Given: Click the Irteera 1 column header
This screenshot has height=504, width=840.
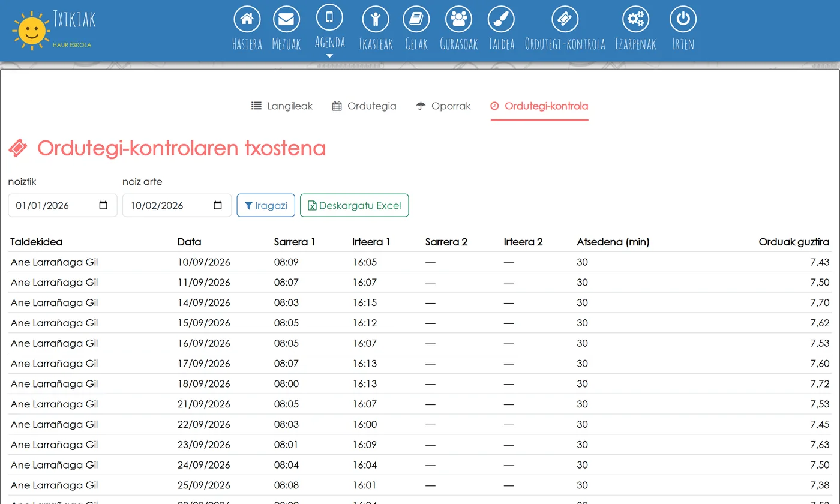Looking at the screenshot, I should pos(371,242).
